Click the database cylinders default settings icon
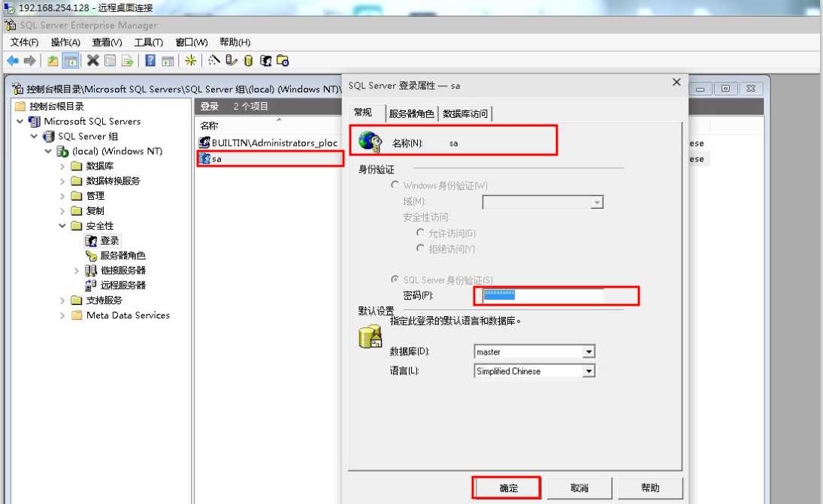Image resolution: width=823 pixels, height=504 pixels. tap(370, 337)
